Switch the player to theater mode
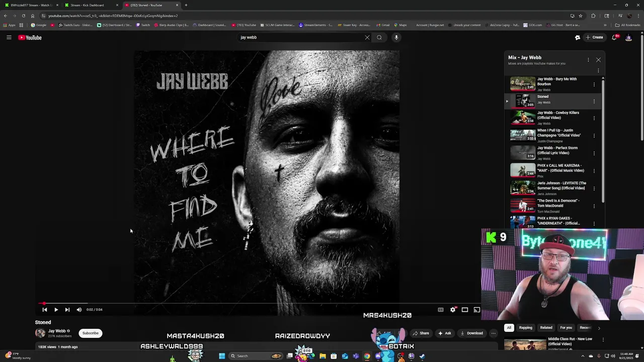The width and height of the screenshot is (644, 362). [x=465, y=310]
